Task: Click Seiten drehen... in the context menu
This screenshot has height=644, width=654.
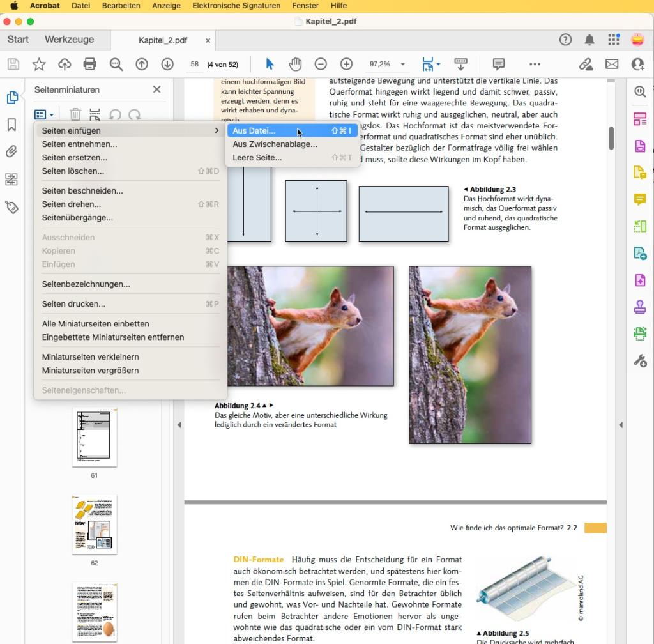Action: 70,204
